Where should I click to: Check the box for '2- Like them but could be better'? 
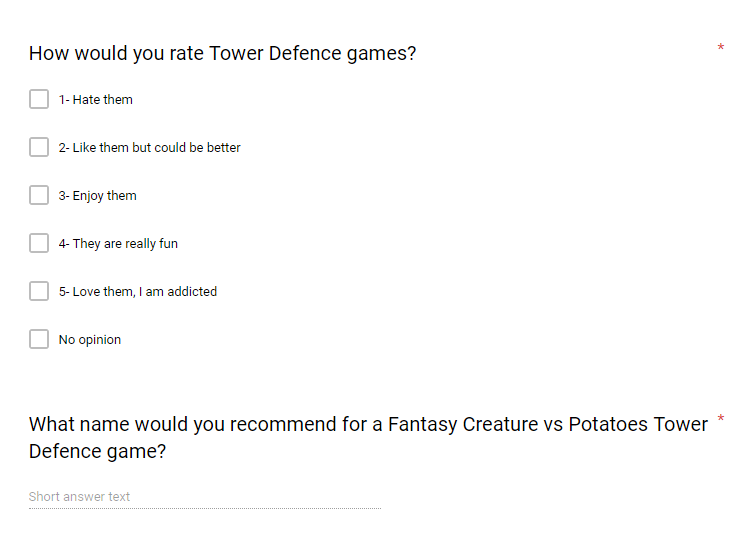[x=39, y=147]
